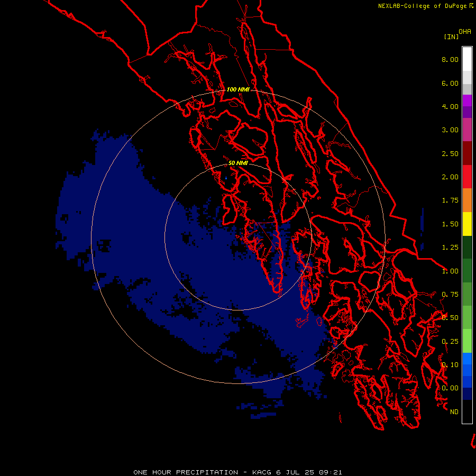Pick the navy 0.00 legend swatch
This screenshot has width=476, height=476.
point(467,394)
